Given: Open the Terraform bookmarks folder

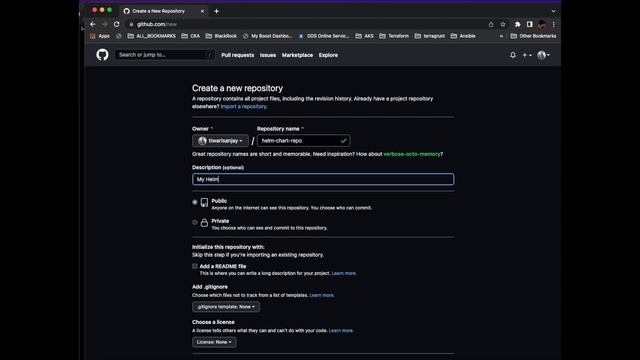Looking at the screenshot, I should tap(394, 36).
